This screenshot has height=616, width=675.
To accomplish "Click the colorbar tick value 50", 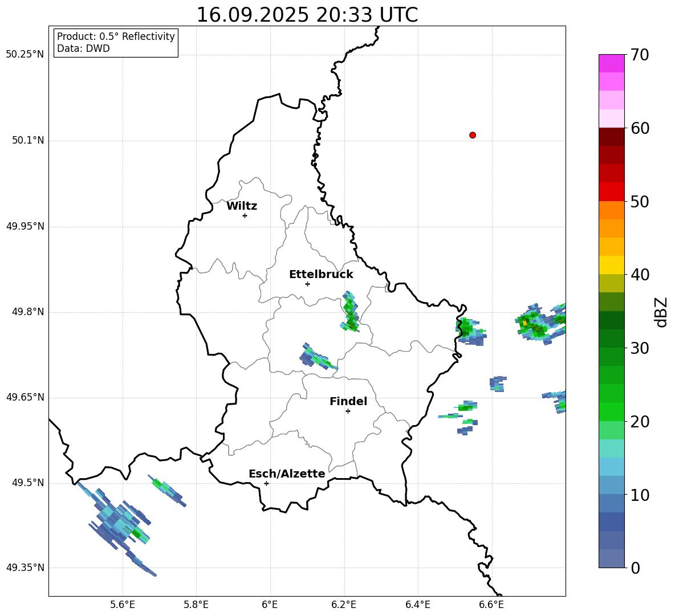I will pos(640,202).
